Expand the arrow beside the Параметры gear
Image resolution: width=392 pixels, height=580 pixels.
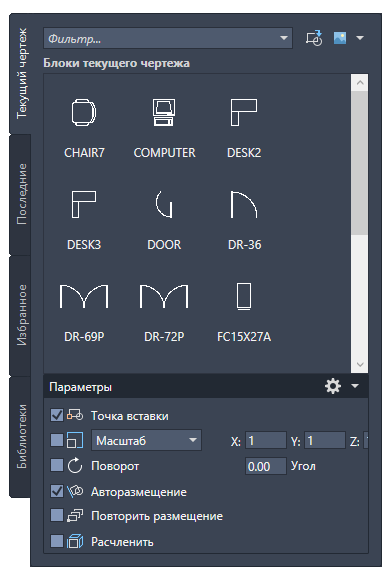pyautogui.click(x=355, y=386)
